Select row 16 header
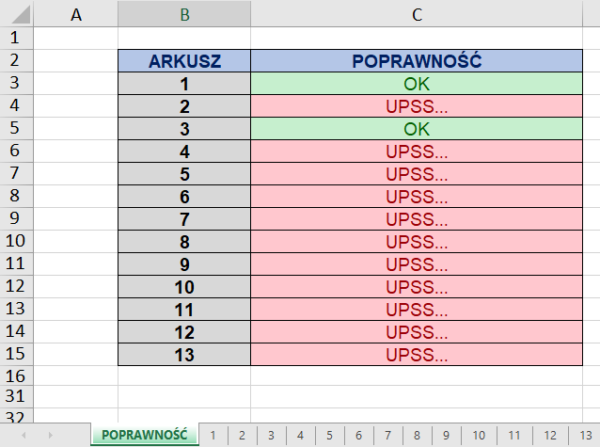This screenshot has height=447, width=600. (14, 376)
